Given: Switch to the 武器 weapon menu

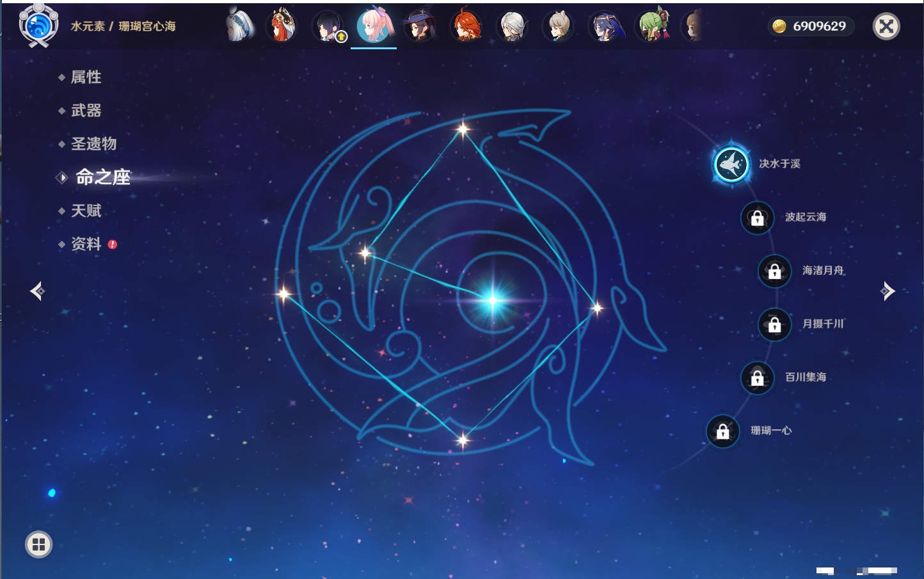Looking at the screenshot, I should (86, 111).
